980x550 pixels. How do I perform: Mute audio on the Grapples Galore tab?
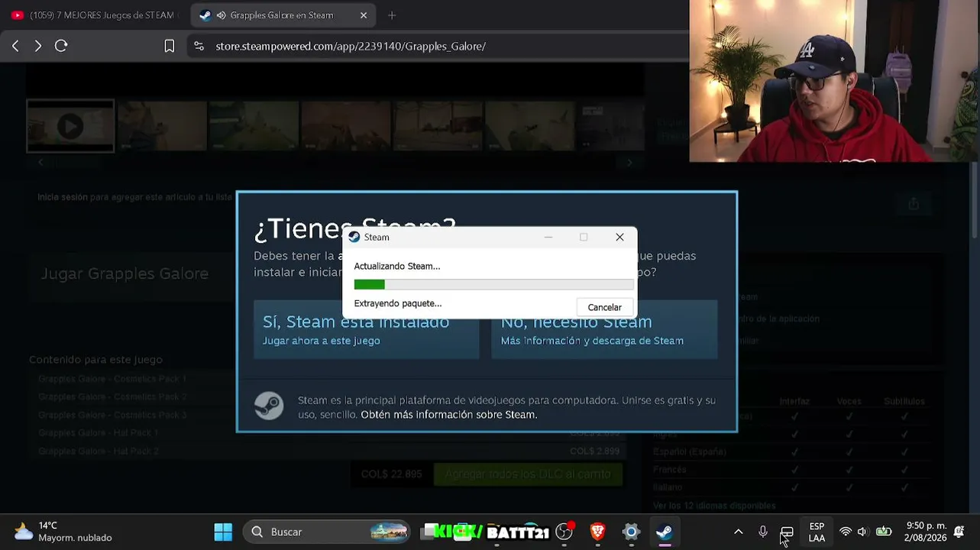[x=221, y=15]
